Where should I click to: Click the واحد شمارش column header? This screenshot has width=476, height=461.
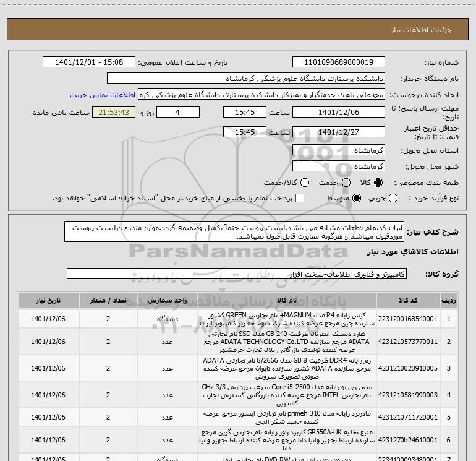pyautogui.click(x=168, y=300)
